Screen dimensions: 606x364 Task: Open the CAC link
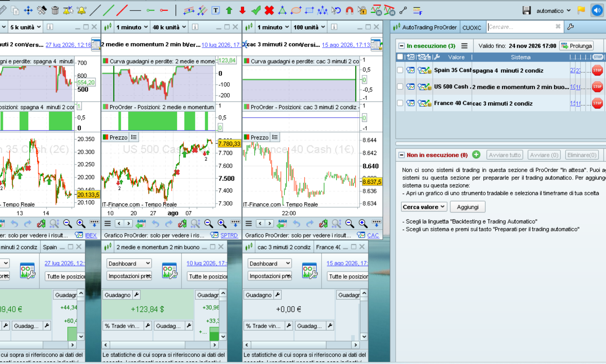[x=373, y=235]
